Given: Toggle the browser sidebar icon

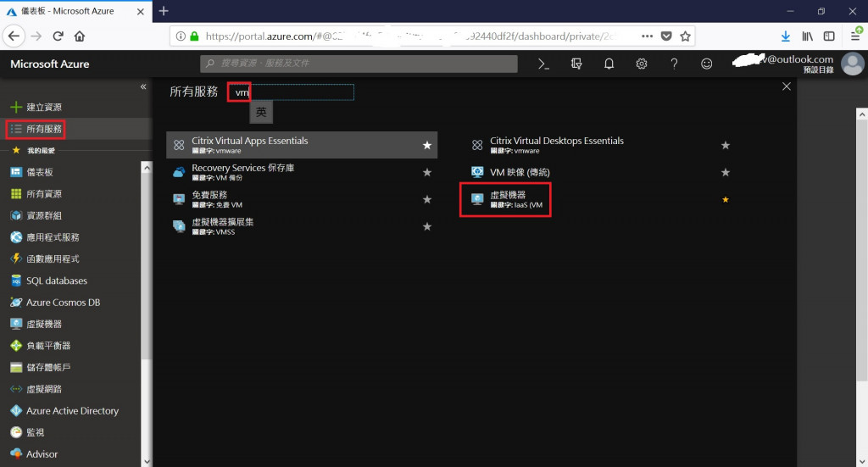Looking at the screenshot, I should [x=829, y=36].
